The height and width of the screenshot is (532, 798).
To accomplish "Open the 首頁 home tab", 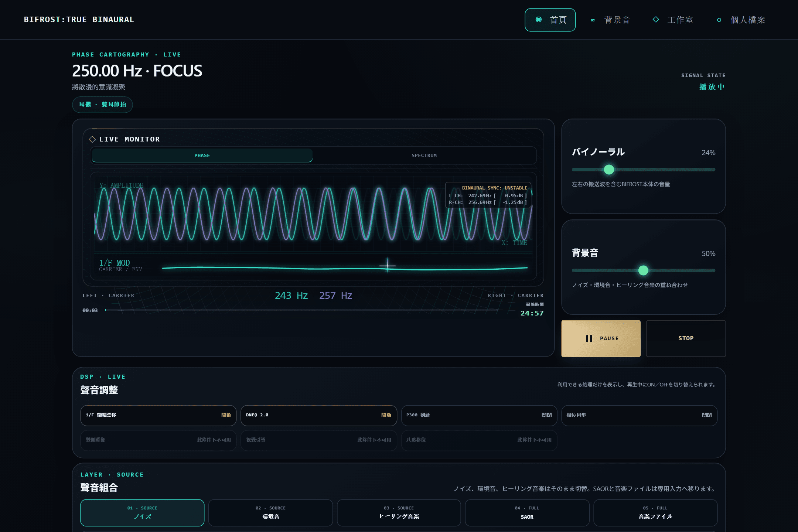I will [550, 20].
